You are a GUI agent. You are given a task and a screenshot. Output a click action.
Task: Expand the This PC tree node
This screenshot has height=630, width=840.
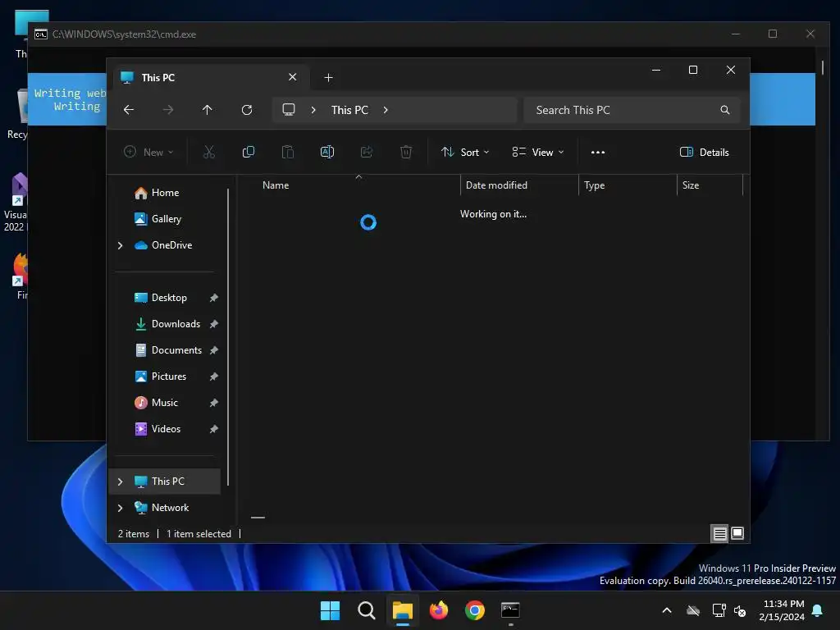pos(120,482)
